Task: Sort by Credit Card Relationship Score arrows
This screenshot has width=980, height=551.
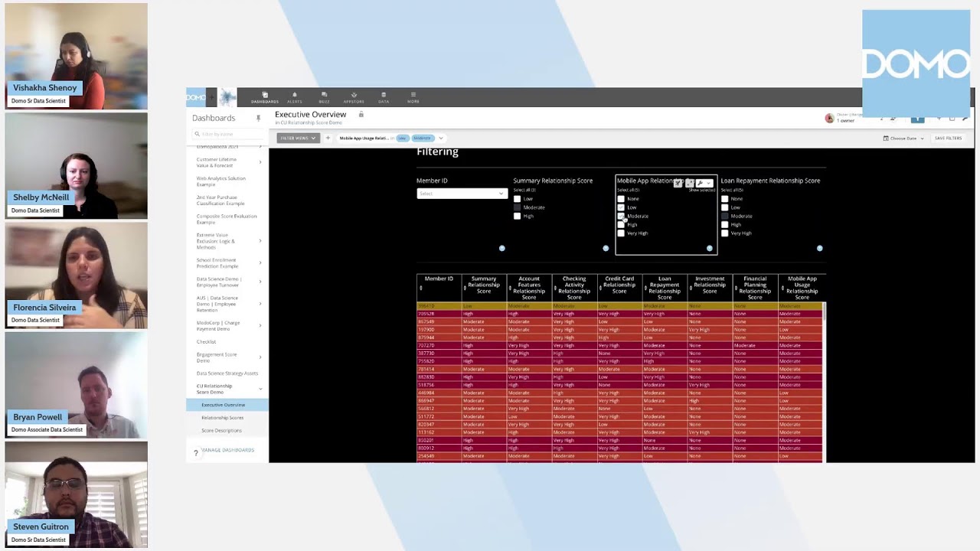Action: tap(599, 289)
